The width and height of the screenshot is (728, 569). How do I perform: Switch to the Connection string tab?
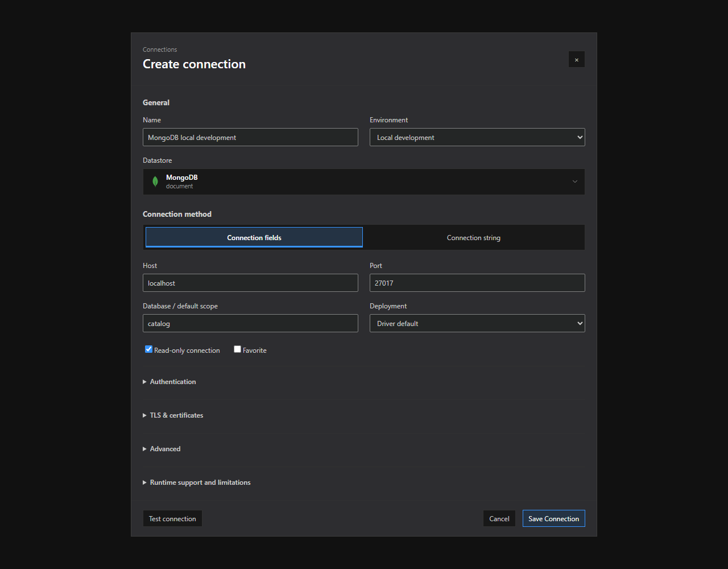coord(474,237)
